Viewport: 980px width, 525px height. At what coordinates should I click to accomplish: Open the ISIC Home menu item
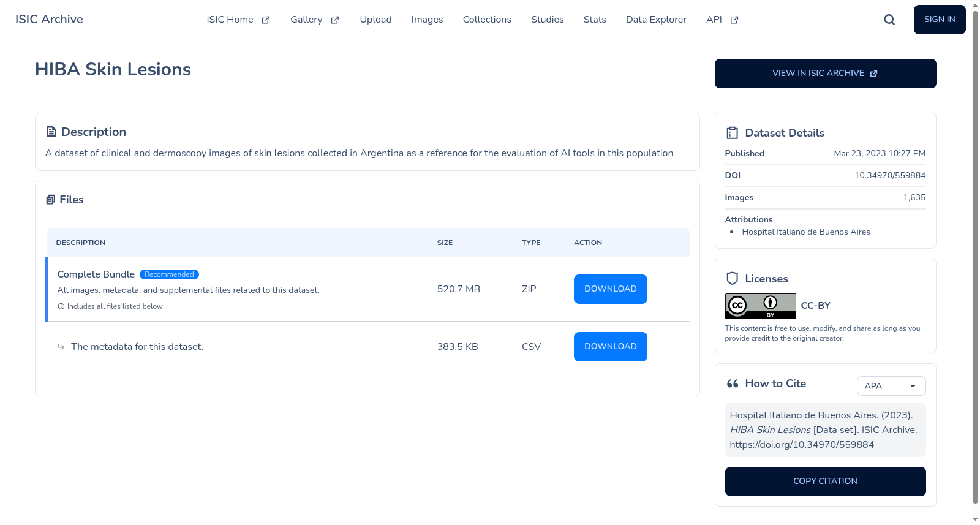click(x=238, y=20)
